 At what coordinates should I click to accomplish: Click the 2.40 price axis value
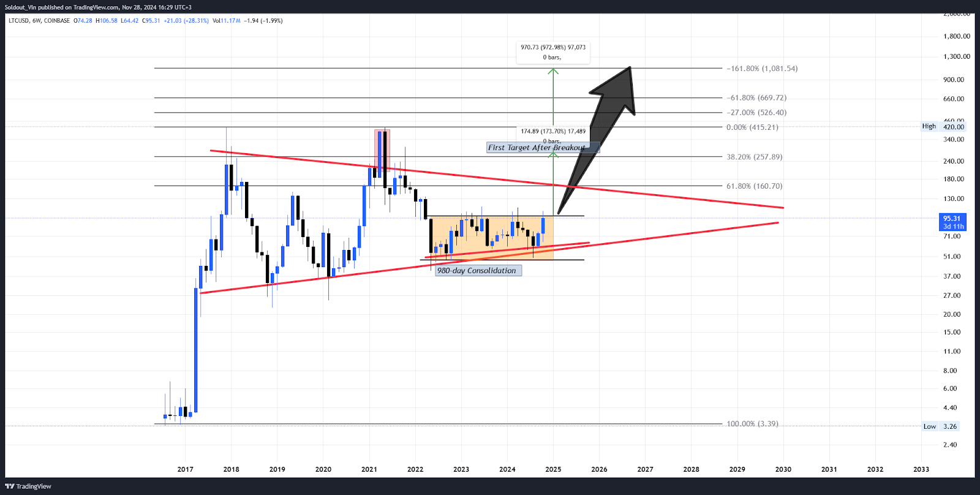coord(950,445)
